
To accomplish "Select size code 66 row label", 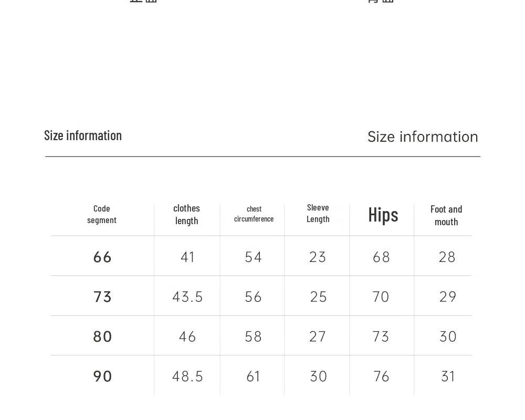I will coord(102,257).
